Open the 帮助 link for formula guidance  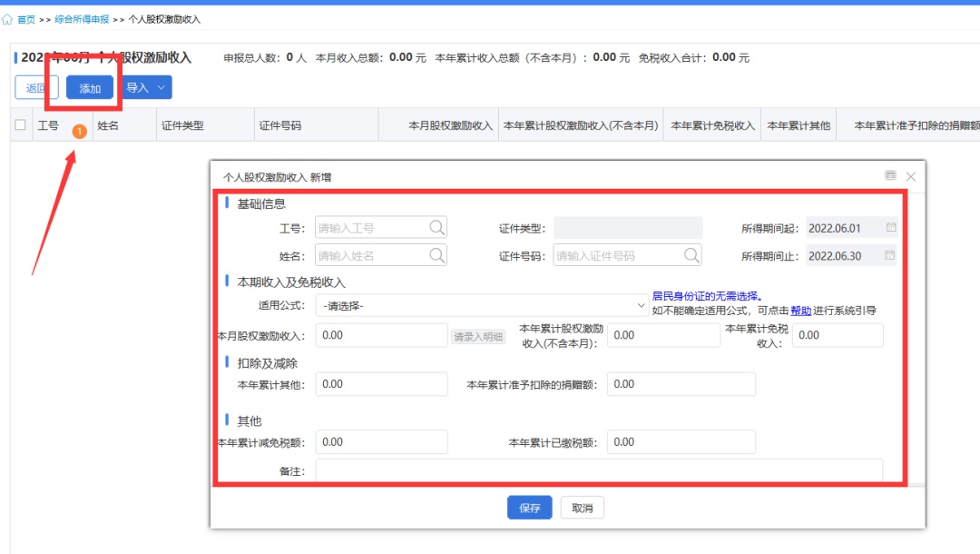pyautogui.click(x=800, y=311)
